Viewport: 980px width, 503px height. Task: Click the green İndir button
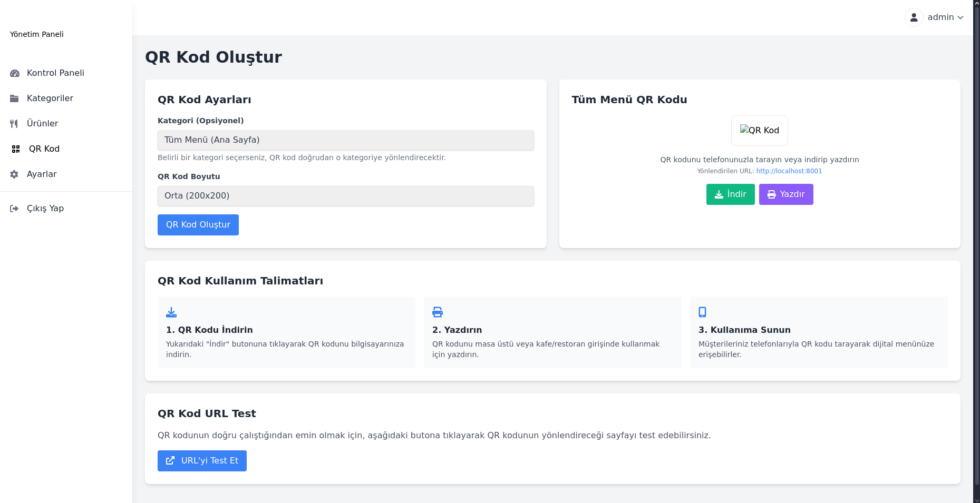[x=730, y=194]
